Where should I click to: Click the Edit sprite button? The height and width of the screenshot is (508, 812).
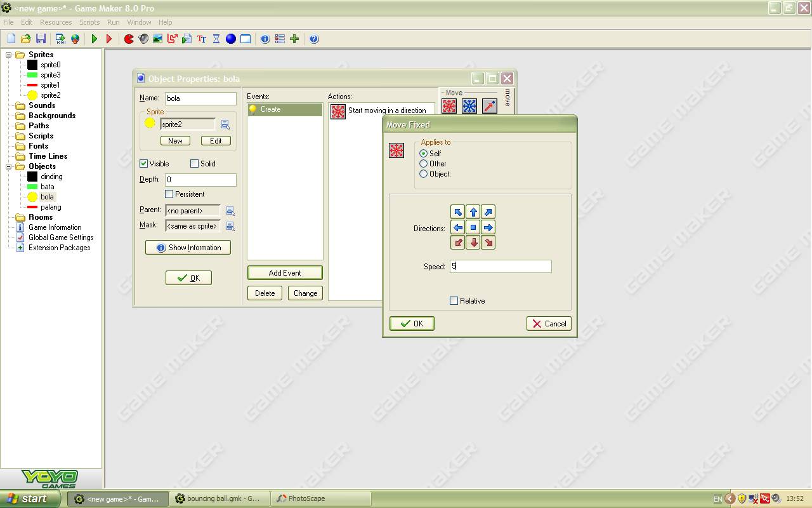[x=216, y=140]
